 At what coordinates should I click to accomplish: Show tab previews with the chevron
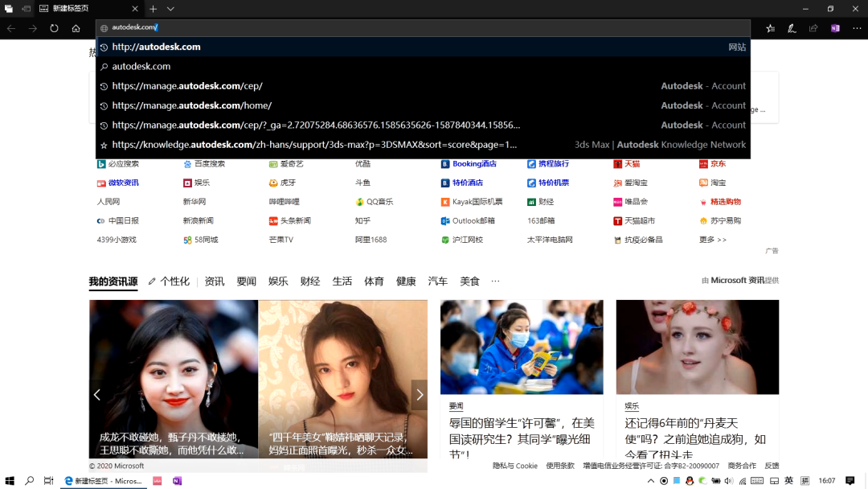(170, 9)
